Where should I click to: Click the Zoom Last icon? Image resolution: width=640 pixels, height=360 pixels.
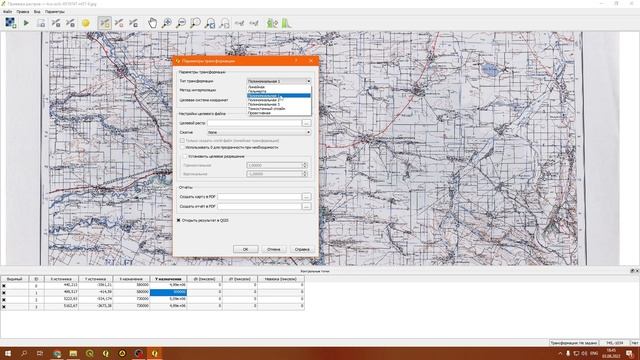(x=210, y=23)
